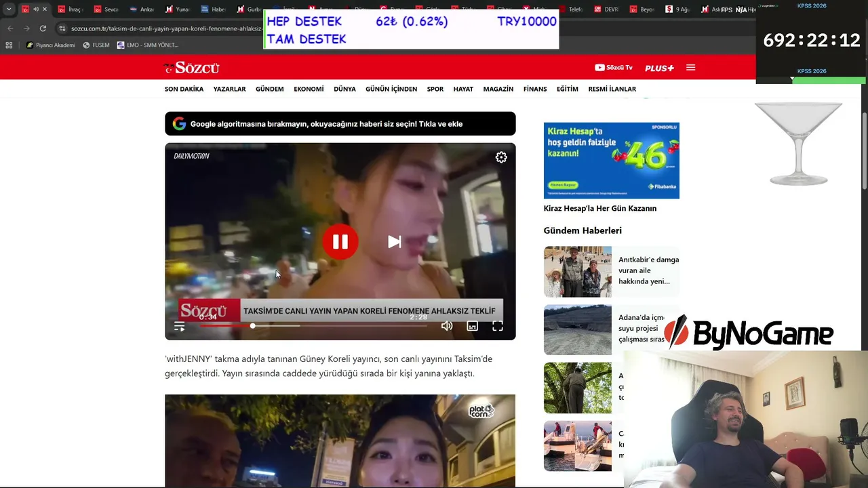Open FUSEM bookmark
This screenshot has height=488, width=868.
(x=96, y=45)
